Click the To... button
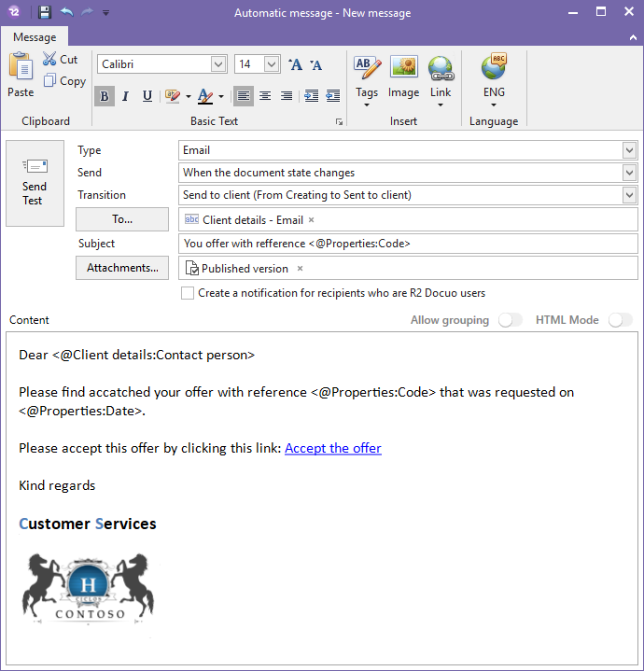644x671 pixels. [122, 219]
